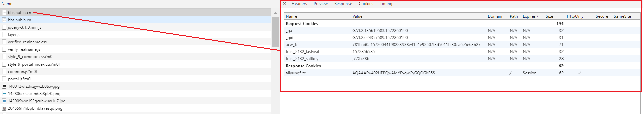Click file icon beside verified_realname.css
This screenshot has height=122, width=644.
pos(4,42)
